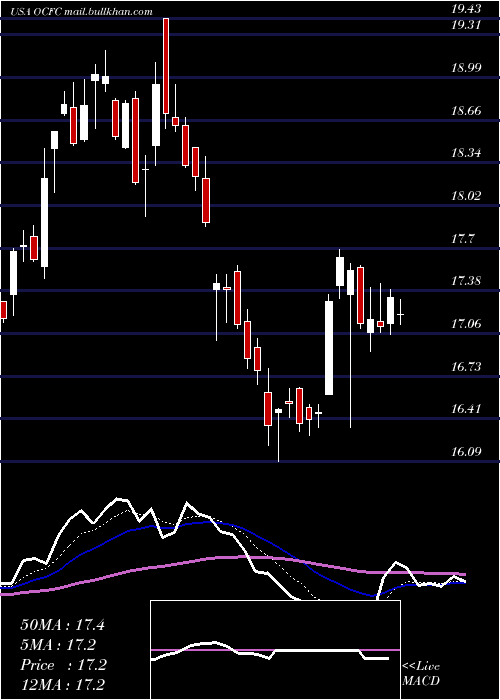Screen dimensions: 500x700
Task: Select the 16.09 price level label
Action: tap(466, 452)
